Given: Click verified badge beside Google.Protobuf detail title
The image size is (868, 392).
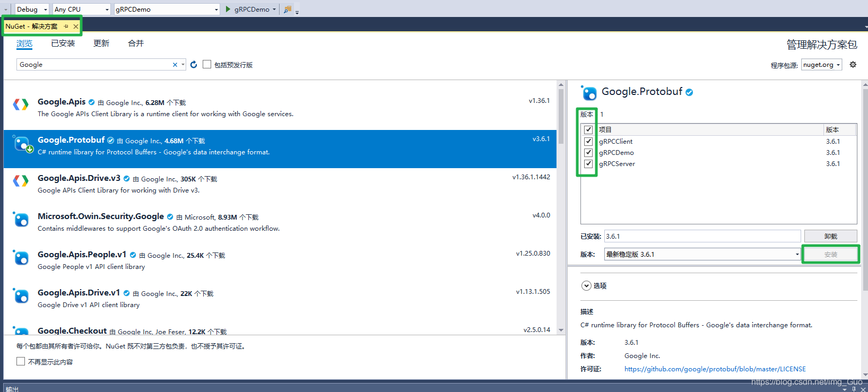Looking at the screenshot, I should [x=689, y=92].
